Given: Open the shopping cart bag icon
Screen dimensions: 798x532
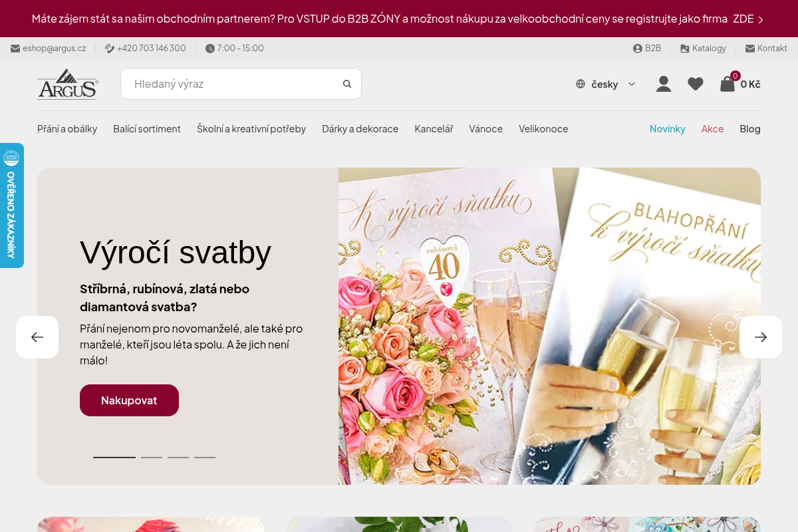Looking at the screenshot, I should point(728,84).
